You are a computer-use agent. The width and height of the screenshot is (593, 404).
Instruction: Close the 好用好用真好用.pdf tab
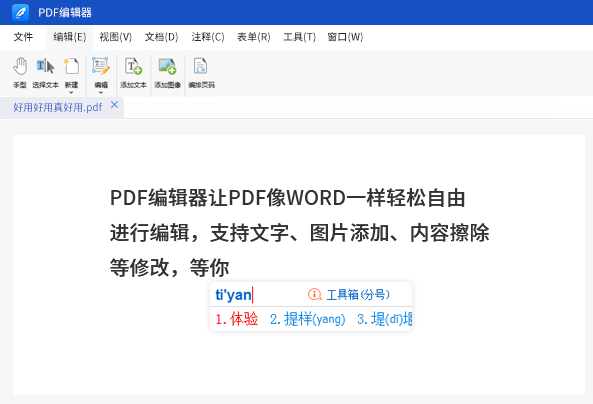click(115, 105)
